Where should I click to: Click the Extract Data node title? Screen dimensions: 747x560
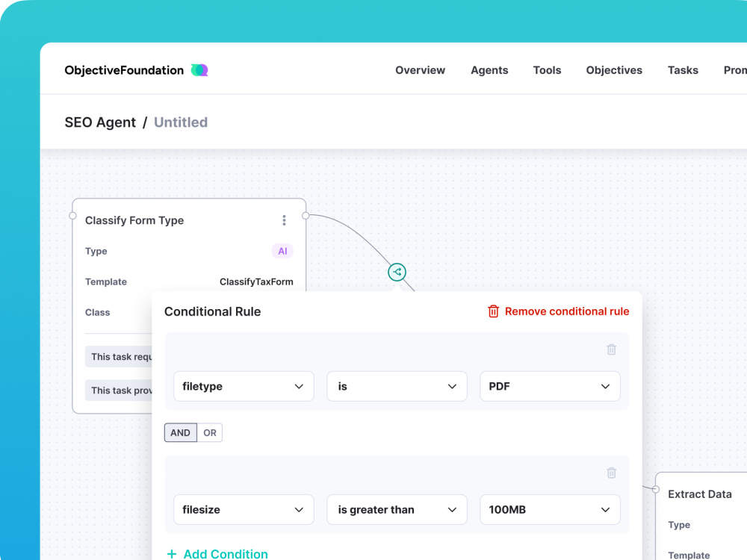[699, 494]
